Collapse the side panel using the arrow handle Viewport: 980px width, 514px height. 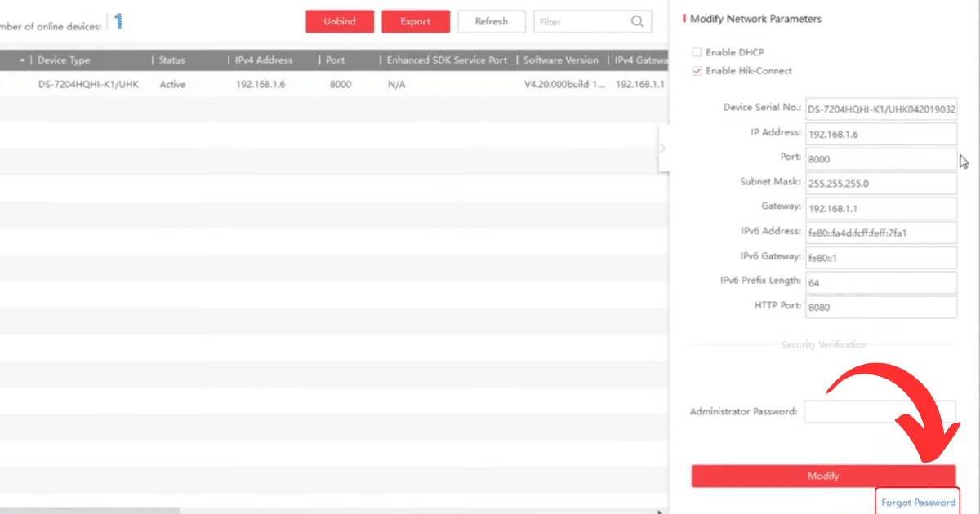pyautogui.click(x=662, y=148)
